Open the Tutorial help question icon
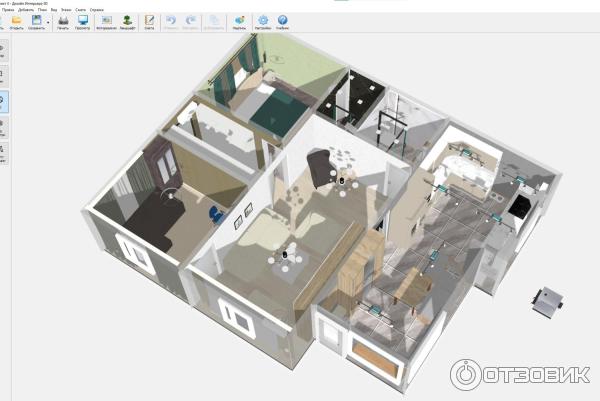The height and width of the screenshot is (401, 600). click(x=282, y=23)
